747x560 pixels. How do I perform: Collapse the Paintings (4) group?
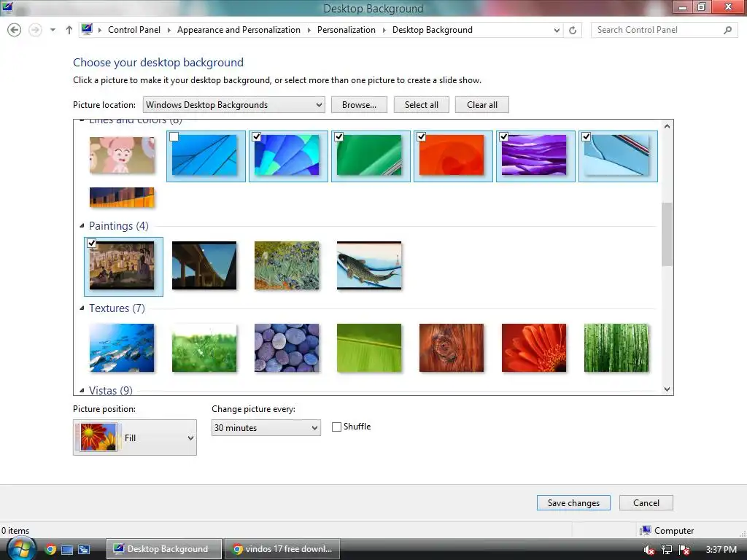[82, 226]
